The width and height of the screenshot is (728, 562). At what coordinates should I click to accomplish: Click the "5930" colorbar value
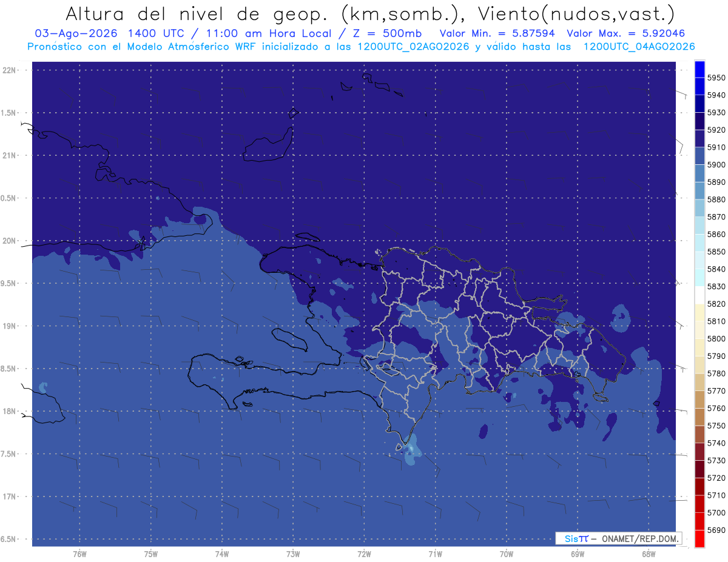click(x=716, y=113)
